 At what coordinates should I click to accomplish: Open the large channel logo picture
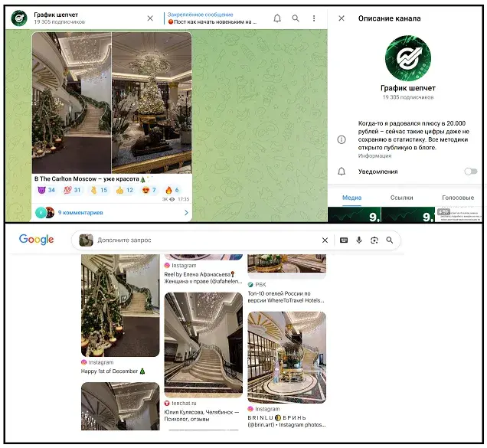408,58
